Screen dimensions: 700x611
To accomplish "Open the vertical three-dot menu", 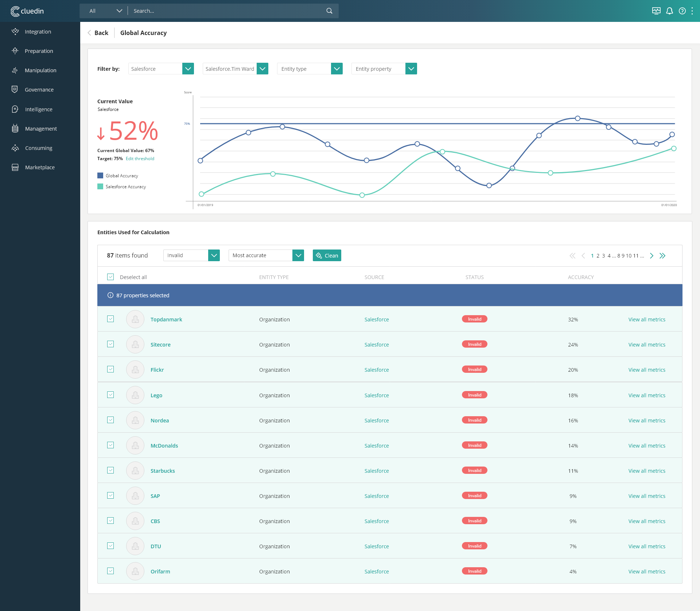I will (692, 11).
